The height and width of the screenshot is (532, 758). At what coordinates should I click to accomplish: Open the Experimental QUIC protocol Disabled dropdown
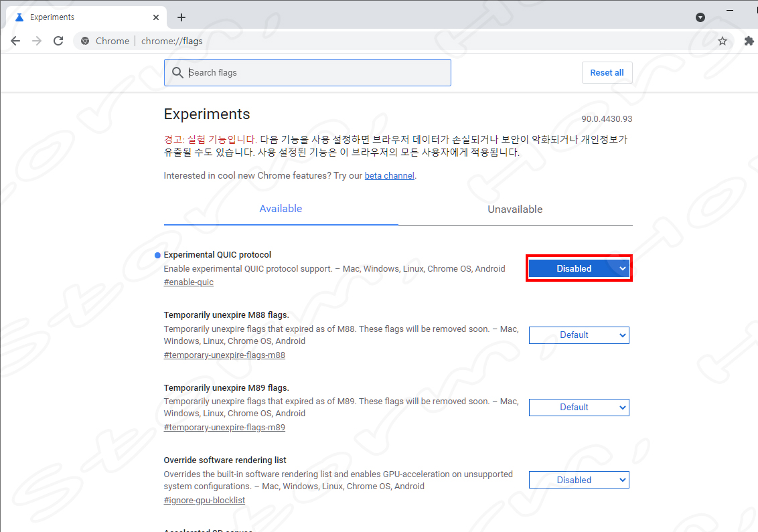click(579, 268)
